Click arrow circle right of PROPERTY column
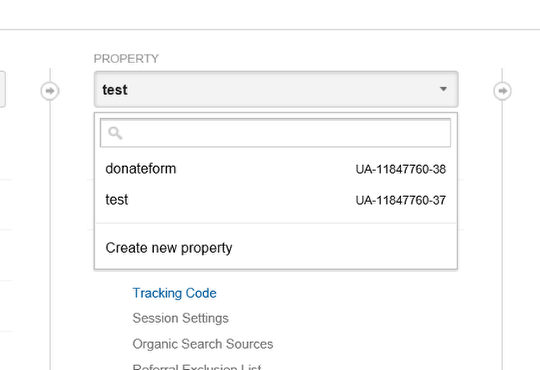 (x=502, y=91)
